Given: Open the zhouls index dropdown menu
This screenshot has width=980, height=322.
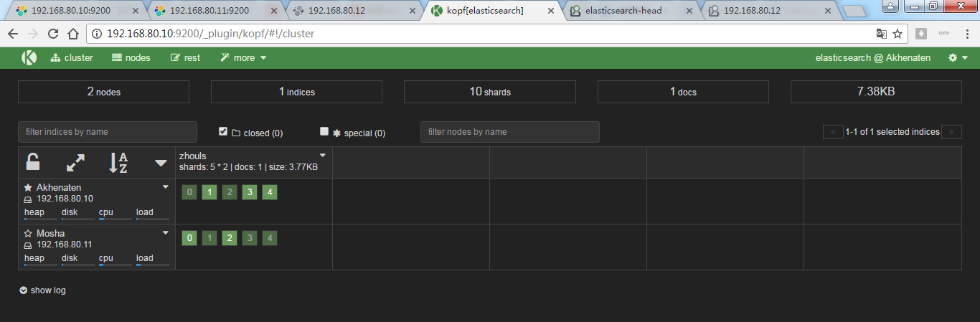Looking at the screenshot, I should 323,155.
